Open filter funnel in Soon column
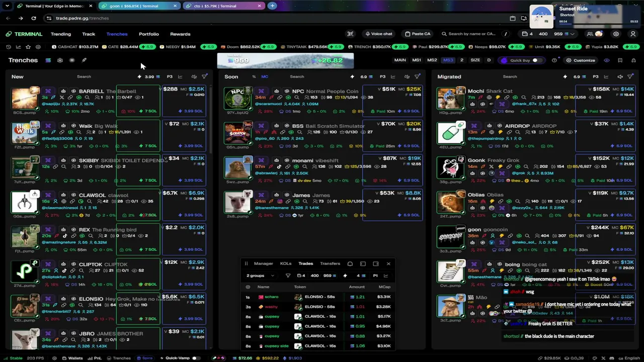 417,77
